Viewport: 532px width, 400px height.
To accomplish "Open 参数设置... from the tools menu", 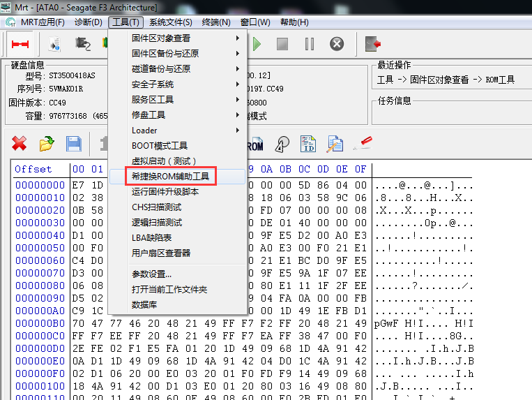I will coord(151,274).
